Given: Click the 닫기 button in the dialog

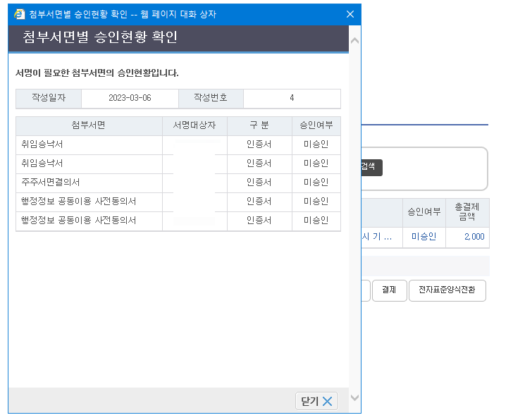Looking at the screenshot, I should (316, 401).
